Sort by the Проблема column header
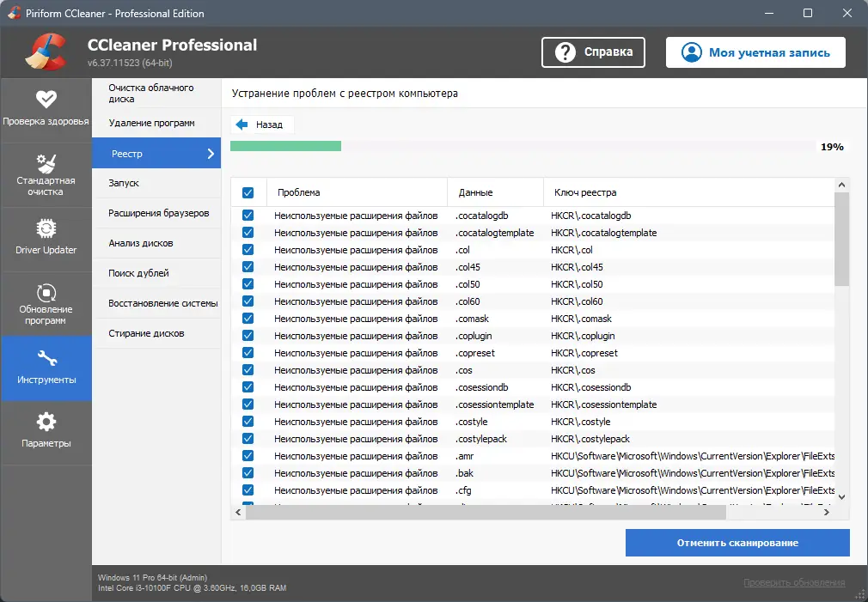Screen dimensions: 868x602 click(x=357, y=192)
